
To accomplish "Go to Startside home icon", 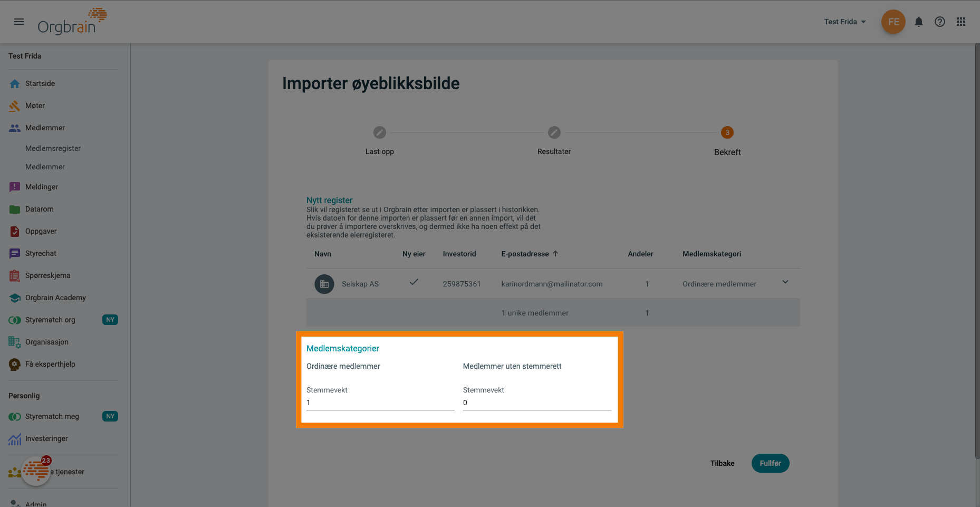I will pyautogui.click(x=15, y=83).
